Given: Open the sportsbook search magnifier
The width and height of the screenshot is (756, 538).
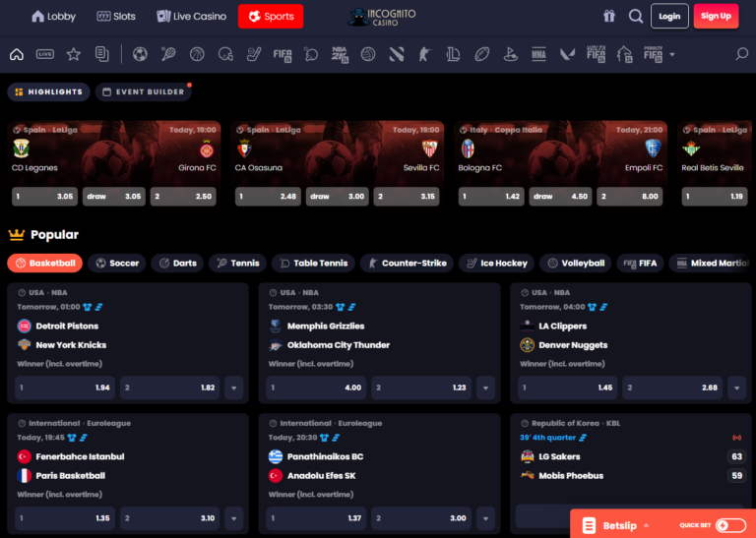Looking at the screenshot, I should (741, 54).
